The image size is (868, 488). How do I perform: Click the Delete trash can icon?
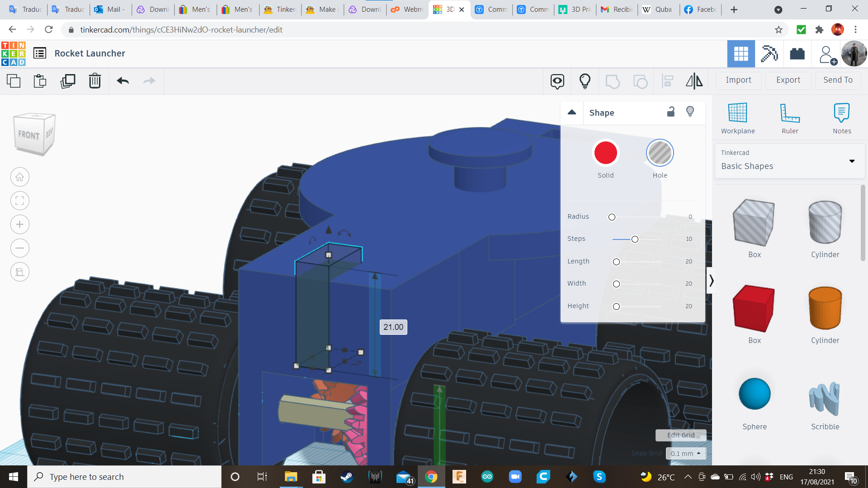95,81
